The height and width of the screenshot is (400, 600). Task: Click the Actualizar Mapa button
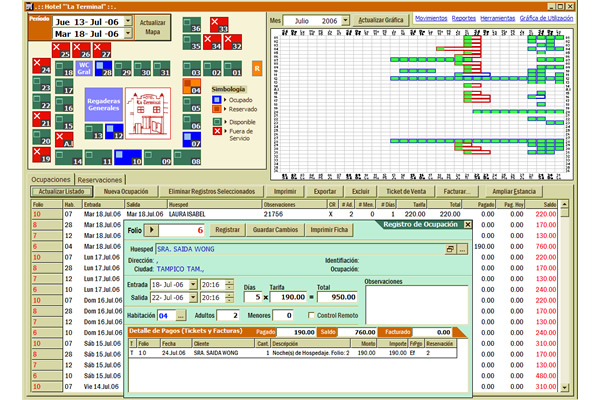point(154,26)
